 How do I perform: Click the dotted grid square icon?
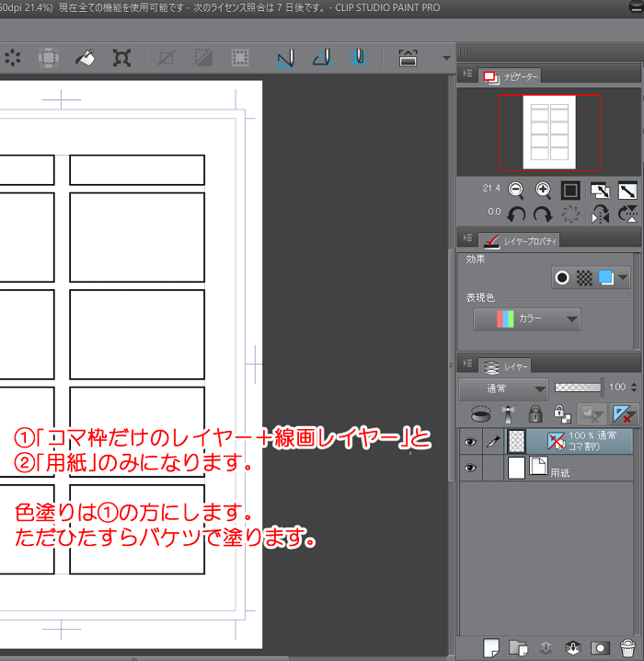240,58
